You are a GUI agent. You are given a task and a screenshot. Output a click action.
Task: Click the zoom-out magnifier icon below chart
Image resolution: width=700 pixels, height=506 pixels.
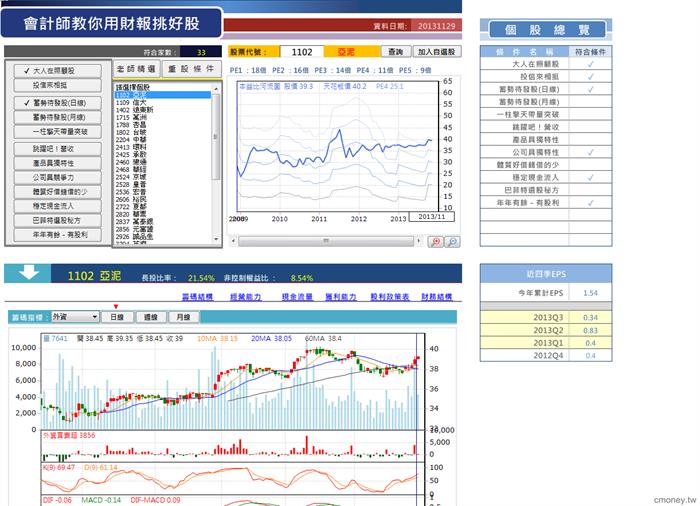pos(452,242)
